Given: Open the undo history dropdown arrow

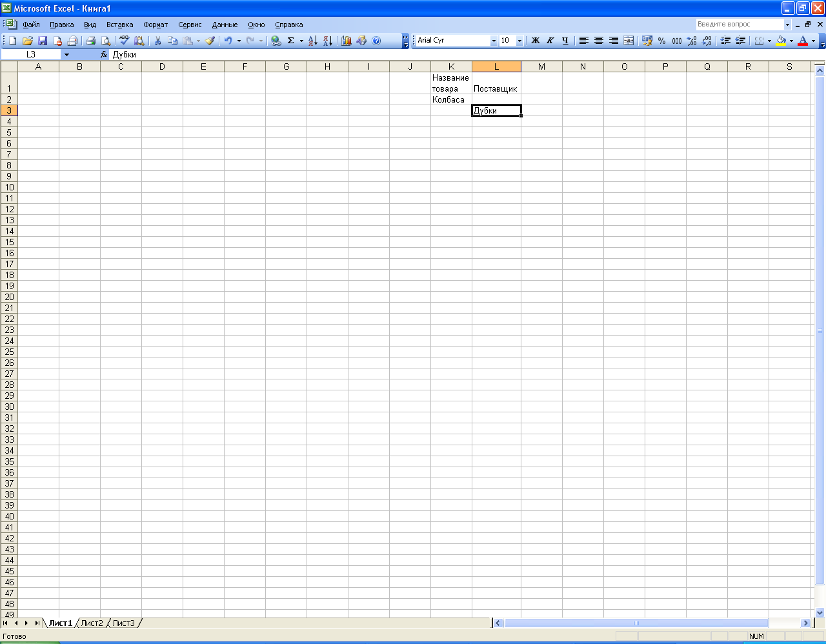Looking at the screenshot, I should (239, 41).
